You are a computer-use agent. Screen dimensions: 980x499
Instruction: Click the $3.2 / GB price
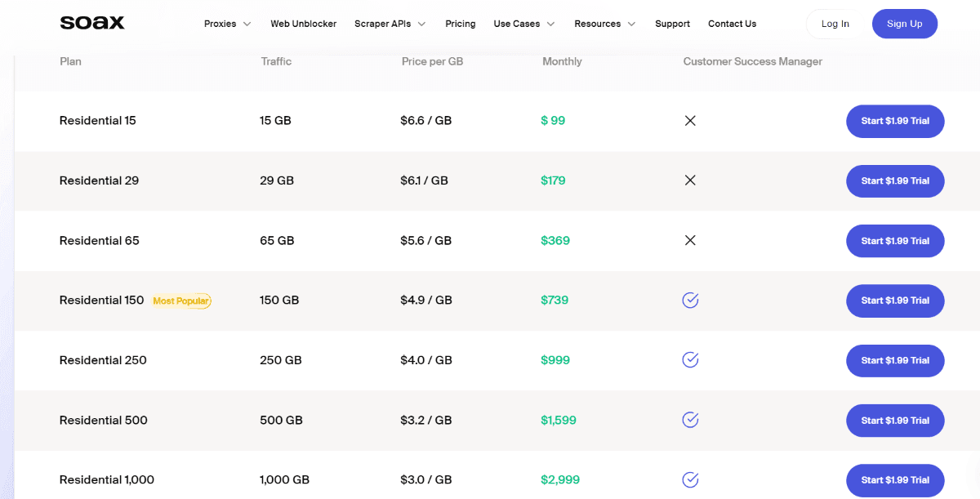(426, 420)
